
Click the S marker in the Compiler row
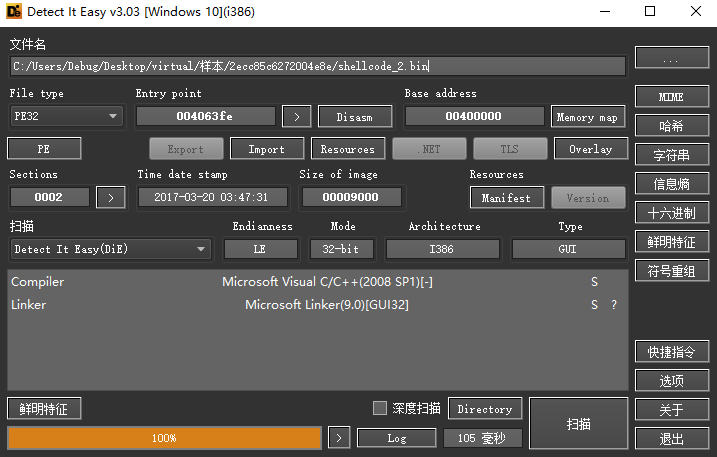(594, 282)
